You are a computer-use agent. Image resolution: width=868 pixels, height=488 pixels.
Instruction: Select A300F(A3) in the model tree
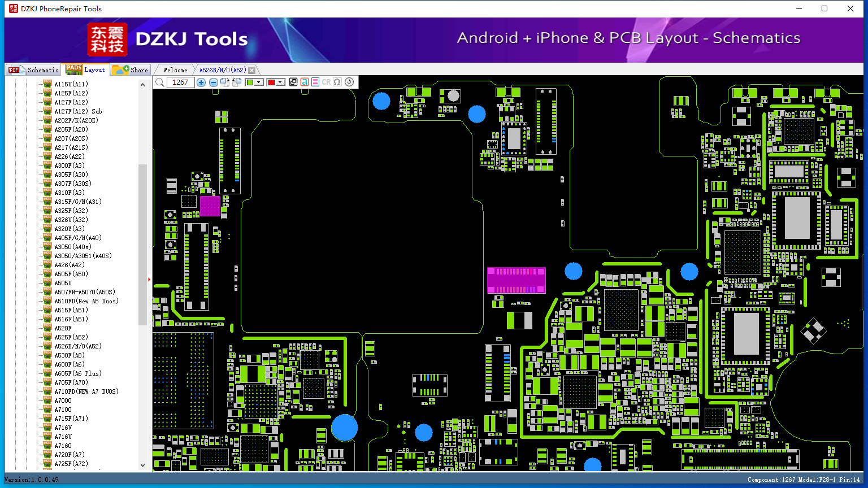pos(70,165)
